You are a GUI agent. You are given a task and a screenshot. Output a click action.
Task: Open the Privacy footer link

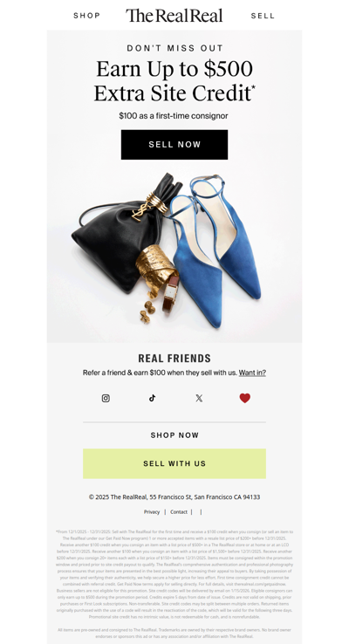[x=152, y=511]
